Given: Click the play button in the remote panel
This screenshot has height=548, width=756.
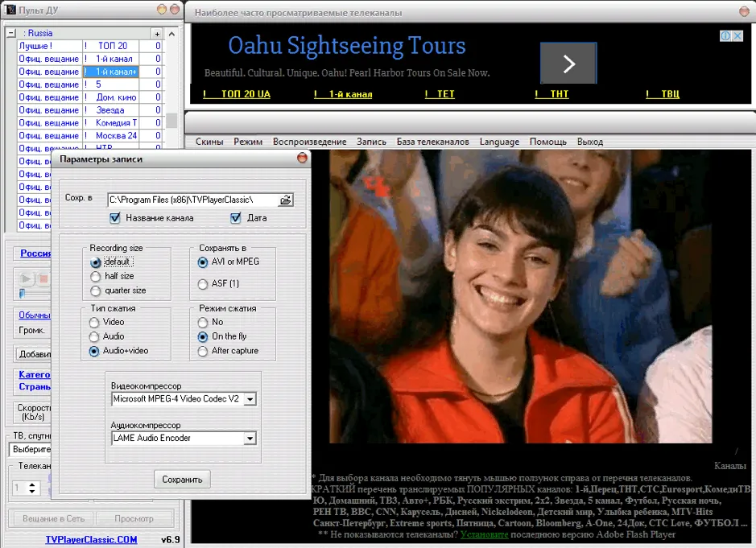Looking at the screenshot, I should 26,278.
